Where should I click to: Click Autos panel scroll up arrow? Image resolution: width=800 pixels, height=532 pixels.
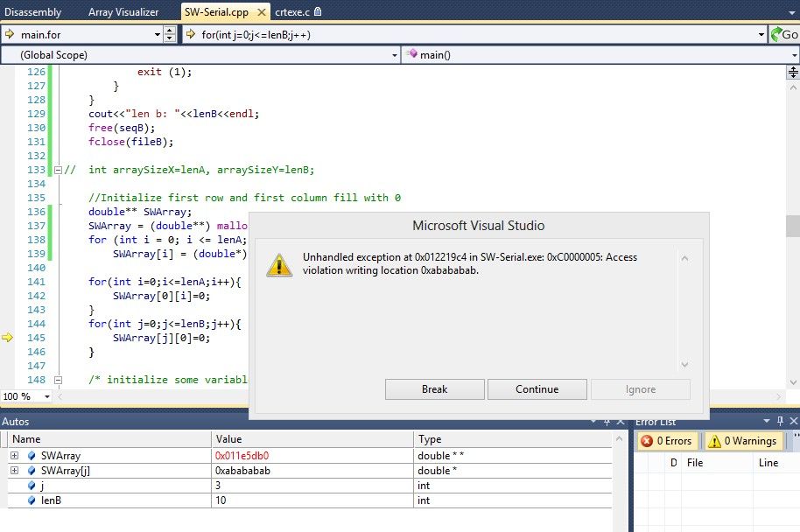pyautogui.click(x=619, y=438)
